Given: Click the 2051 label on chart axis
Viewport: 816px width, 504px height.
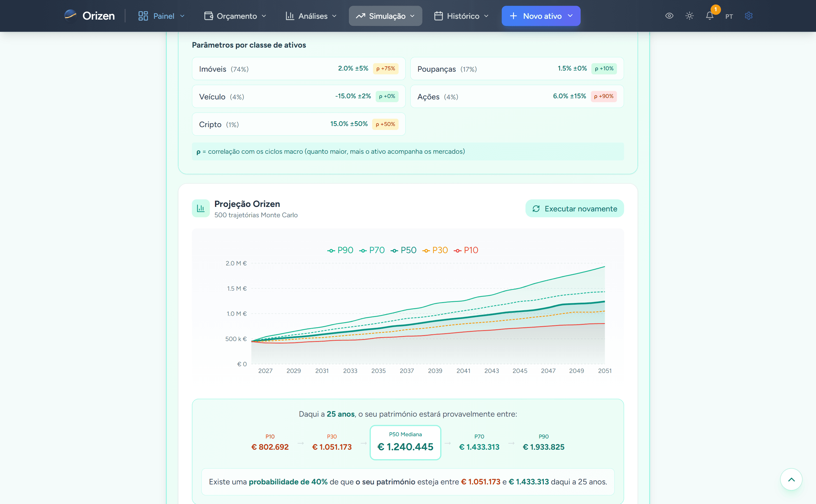Looking at the screenshot, I should 605,371.
